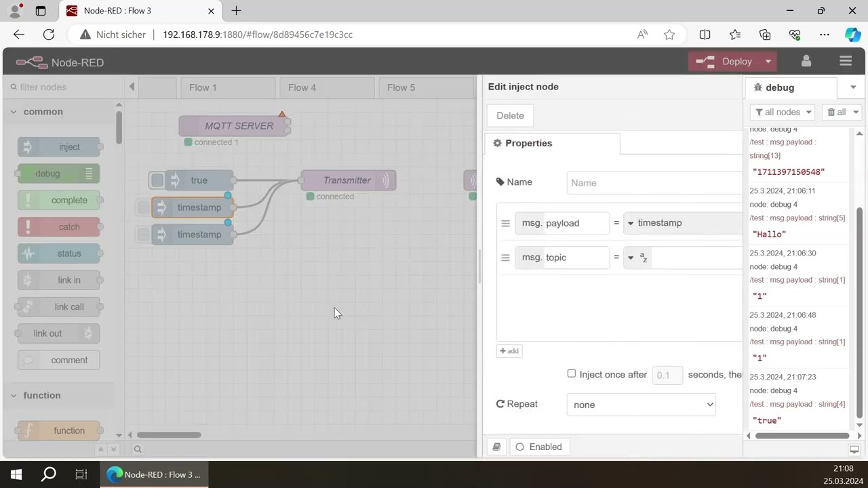Click the debug sidebar vertical scrollbar
The height and width of the screenshot is (488, 868).
(860, 312)
